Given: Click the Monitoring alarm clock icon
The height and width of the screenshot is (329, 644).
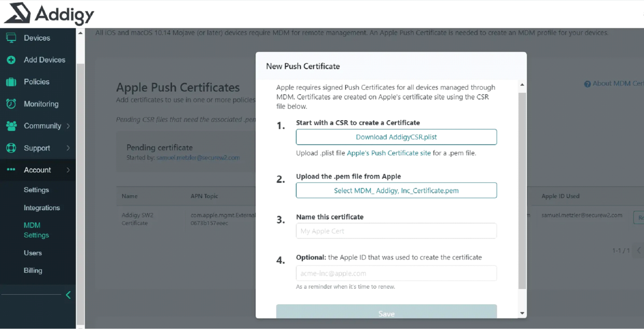Looking at the screenshot, I should pos(11,104).
